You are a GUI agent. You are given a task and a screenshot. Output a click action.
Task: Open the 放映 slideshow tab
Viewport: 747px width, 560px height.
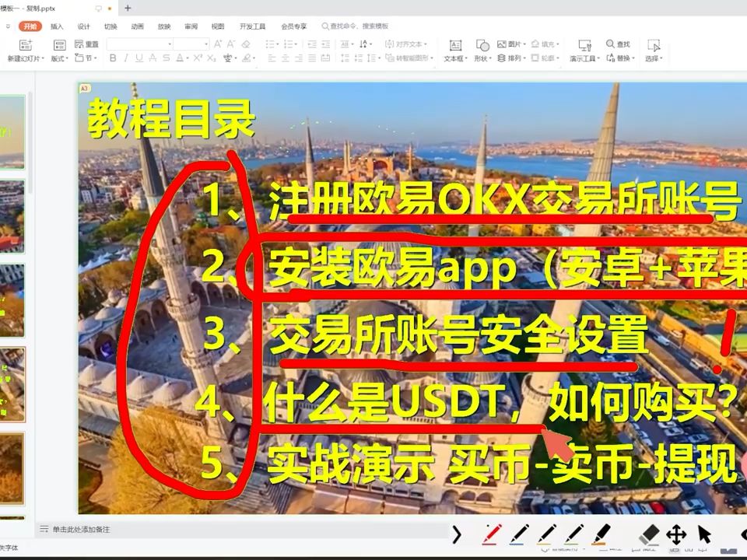[x=164, y=26]
